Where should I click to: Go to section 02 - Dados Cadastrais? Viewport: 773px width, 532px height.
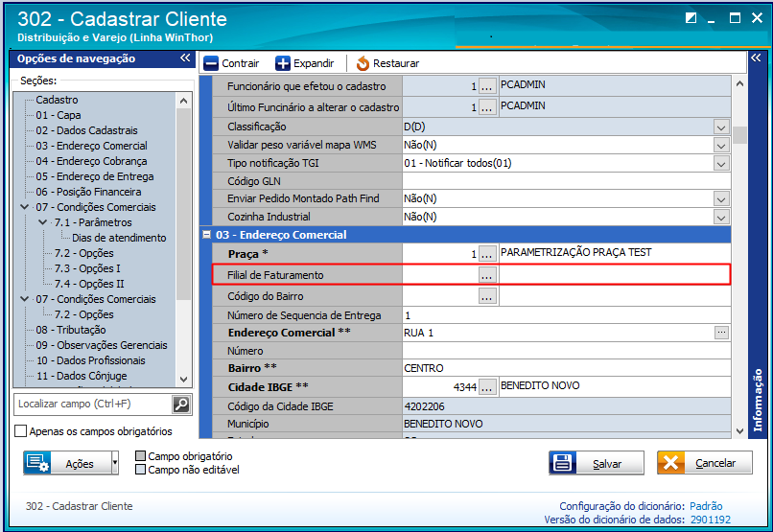(x=86, y=130)
